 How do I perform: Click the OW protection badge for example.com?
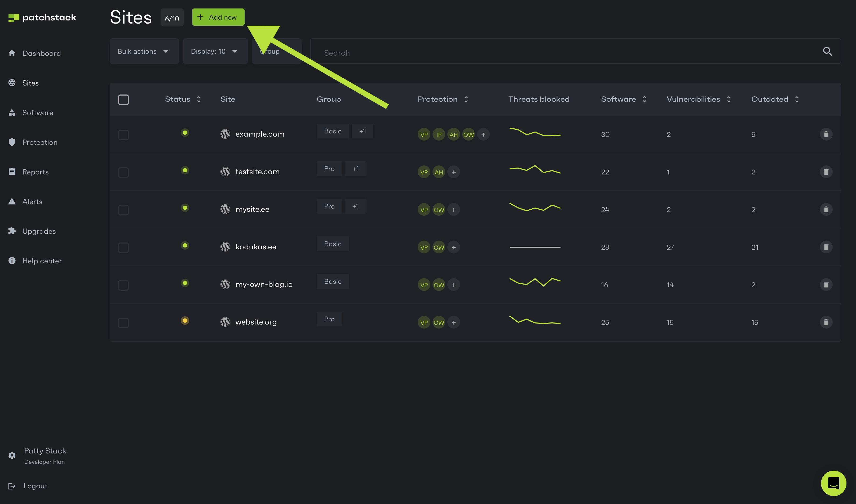(469, 134)
